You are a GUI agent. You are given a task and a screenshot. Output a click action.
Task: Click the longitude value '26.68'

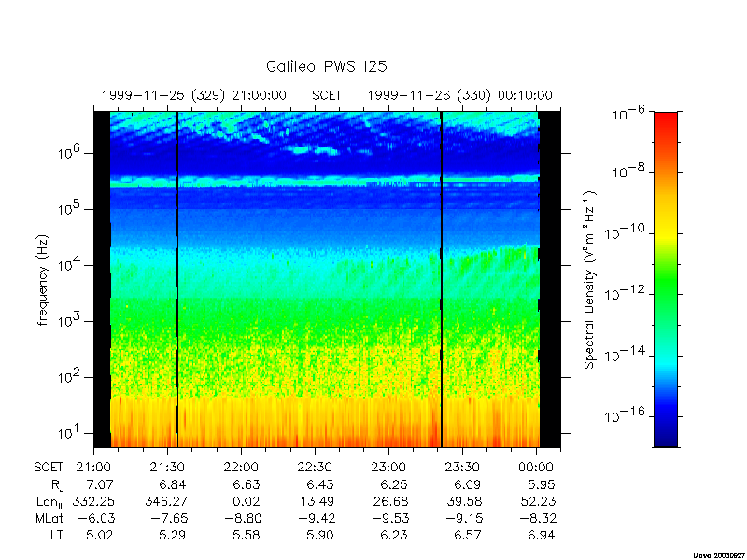click(x=390, y=501)
